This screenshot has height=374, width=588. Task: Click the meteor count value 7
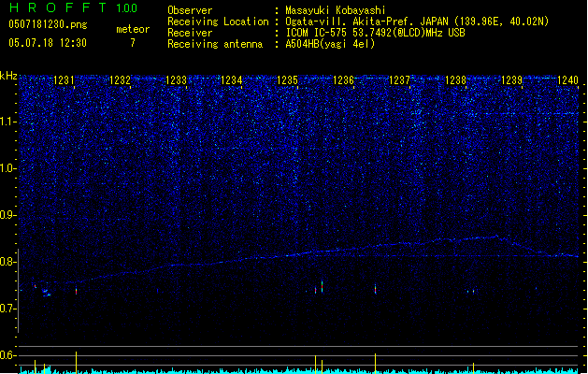pyautogui.click(x=133, y=43)
